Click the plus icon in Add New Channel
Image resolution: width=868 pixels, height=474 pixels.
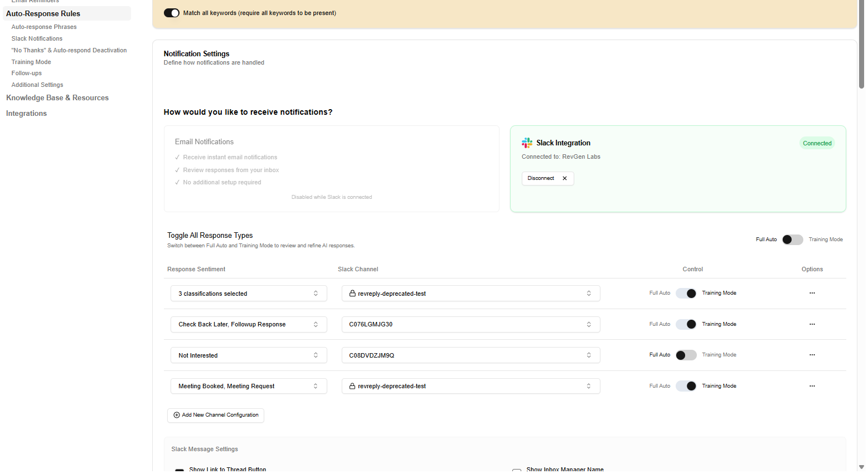click(x=177, y=415)
